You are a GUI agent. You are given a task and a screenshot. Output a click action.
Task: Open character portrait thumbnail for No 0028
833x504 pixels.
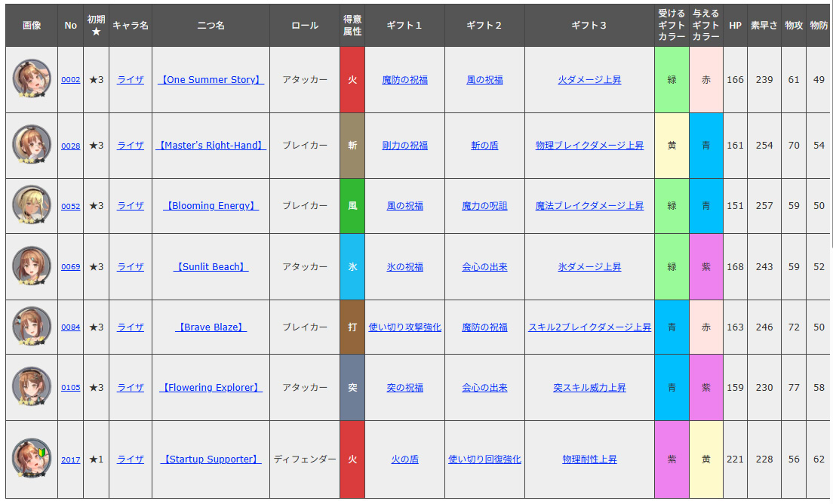coord(32,144)
